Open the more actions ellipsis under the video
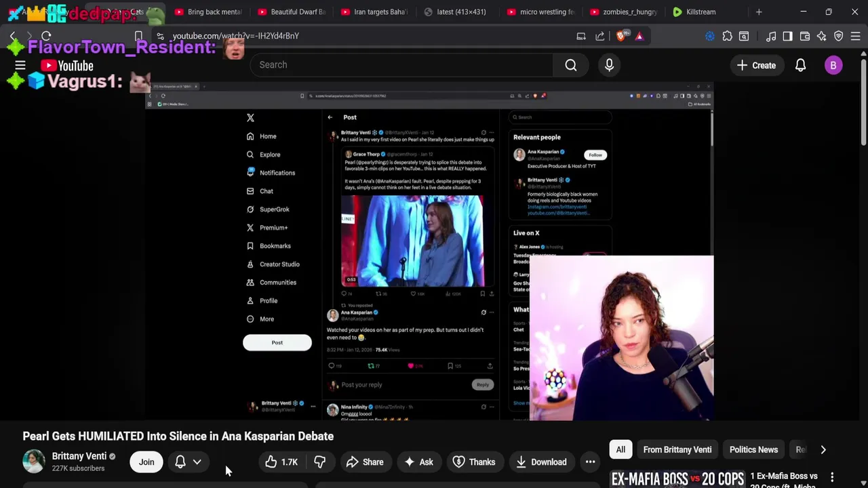868x488 pixels. [x=590, y=462]
